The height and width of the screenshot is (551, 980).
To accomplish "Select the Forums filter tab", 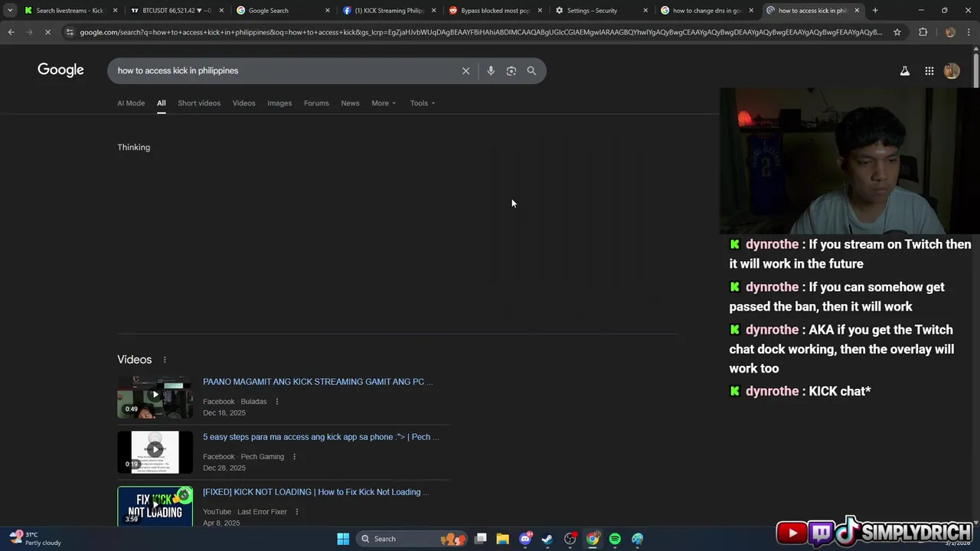I will tap(316, 103).
